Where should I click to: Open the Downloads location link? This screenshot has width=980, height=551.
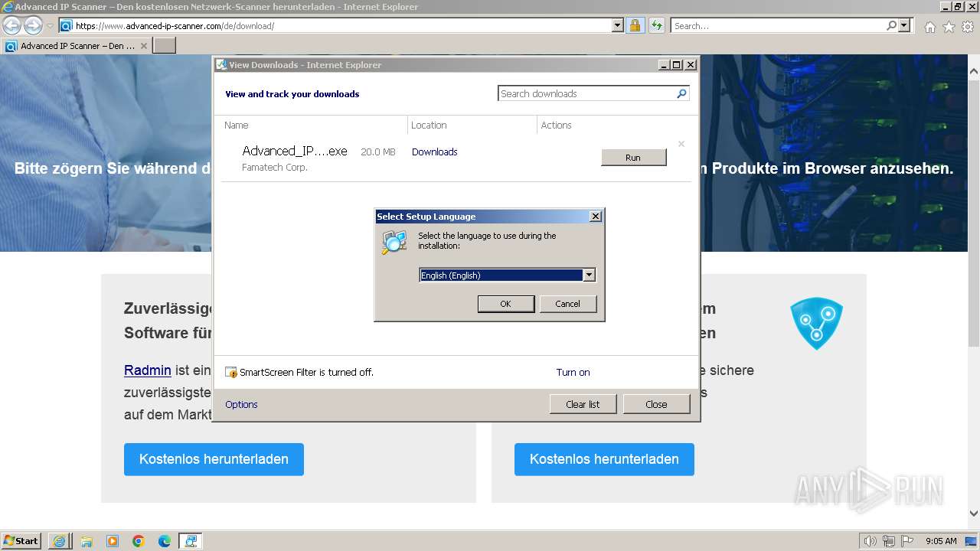tap(434, 152)
